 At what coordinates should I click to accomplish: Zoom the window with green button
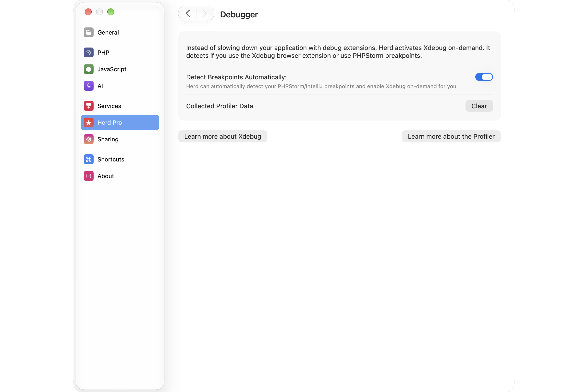click(x=111, y=12)
